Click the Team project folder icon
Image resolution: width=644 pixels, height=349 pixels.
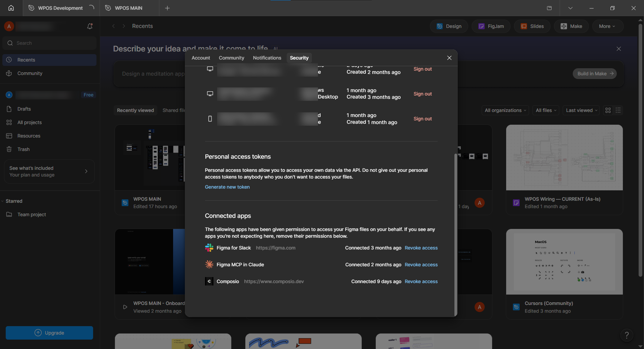pos(9,215)
